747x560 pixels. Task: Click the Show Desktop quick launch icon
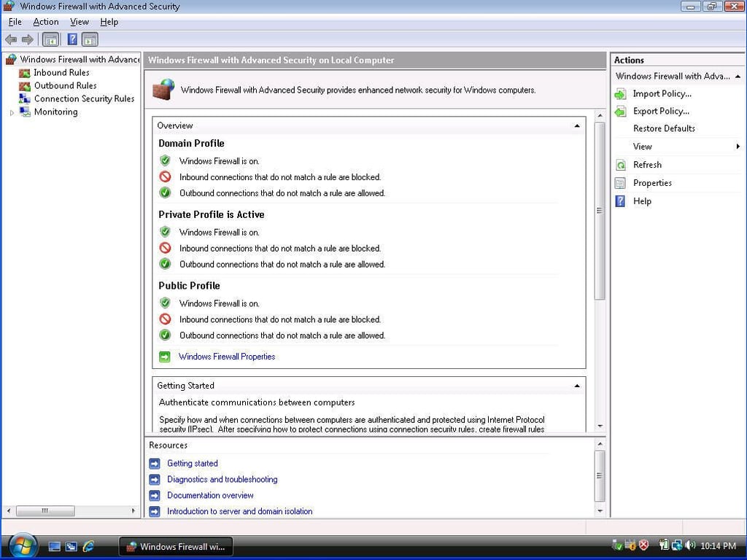(54, 547)
